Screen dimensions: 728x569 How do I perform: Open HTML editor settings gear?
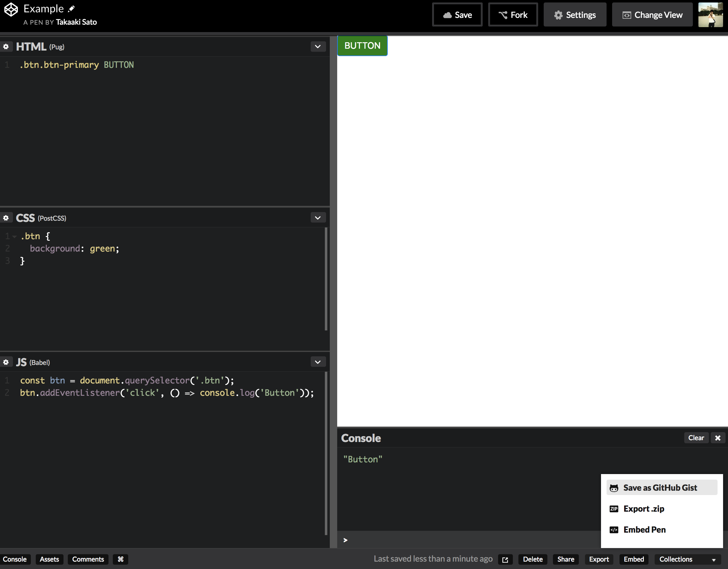6,47
